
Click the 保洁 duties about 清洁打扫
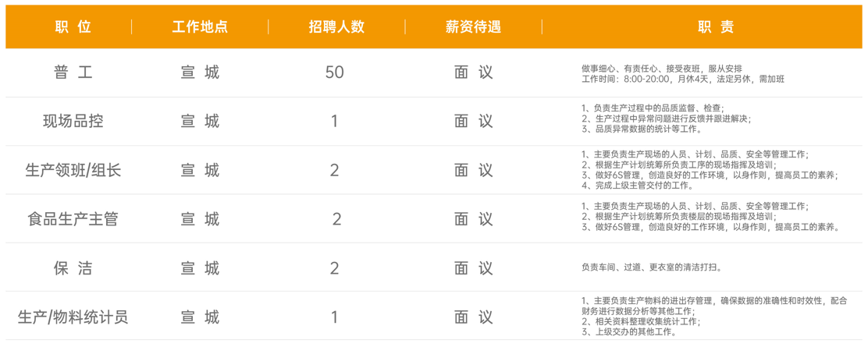pos(650,268)
